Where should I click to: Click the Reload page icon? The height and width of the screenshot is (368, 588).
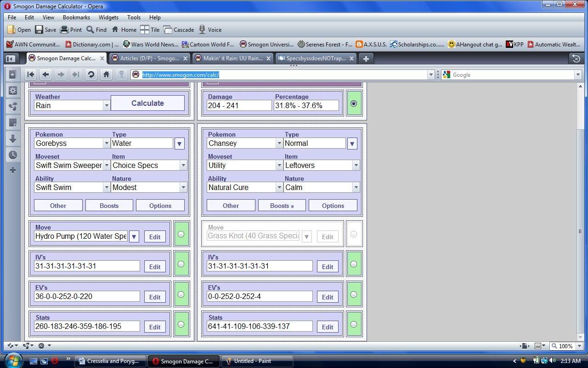[91, 75]
